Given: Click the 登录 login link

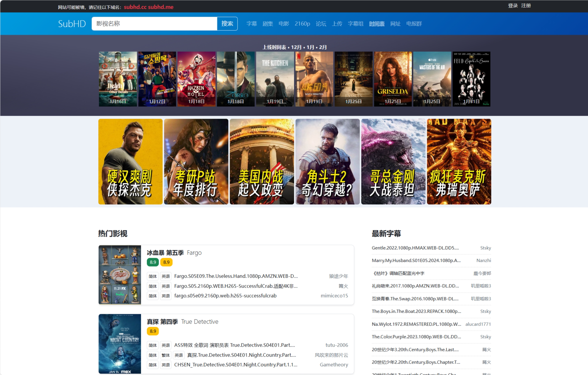Looking at the screenshot, I should [x=513, y=6].
